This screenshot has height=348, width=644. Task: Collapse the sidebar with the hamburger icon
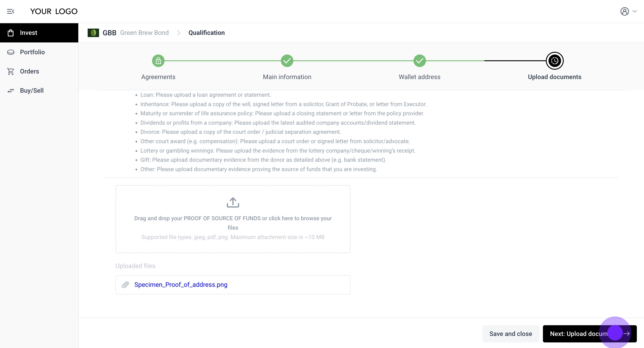point(11,11)
